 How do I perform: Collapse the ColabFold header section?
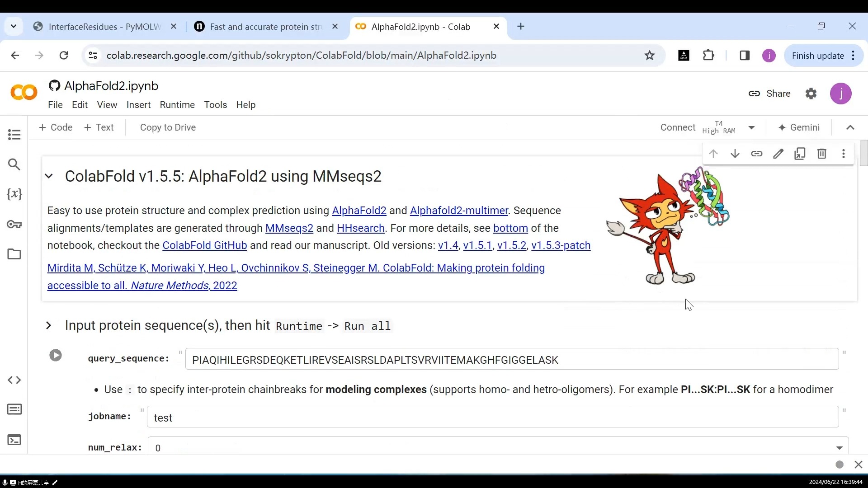point(49,176)
